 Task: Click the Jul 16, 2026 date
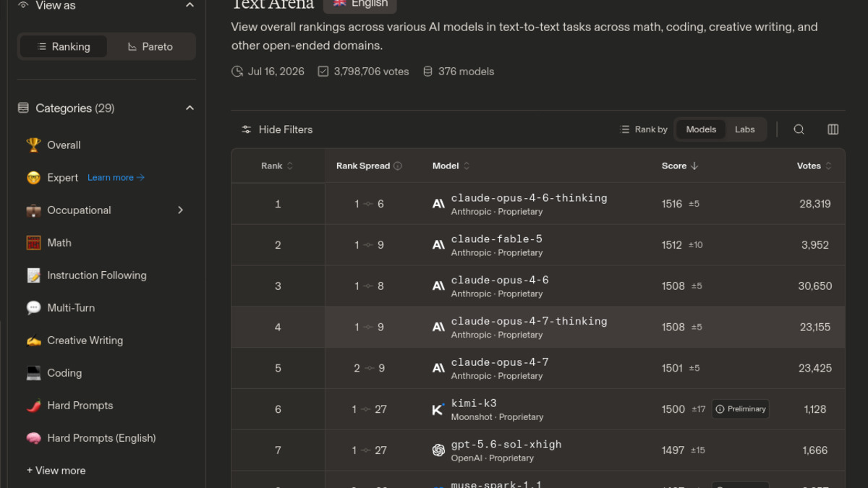276,72
